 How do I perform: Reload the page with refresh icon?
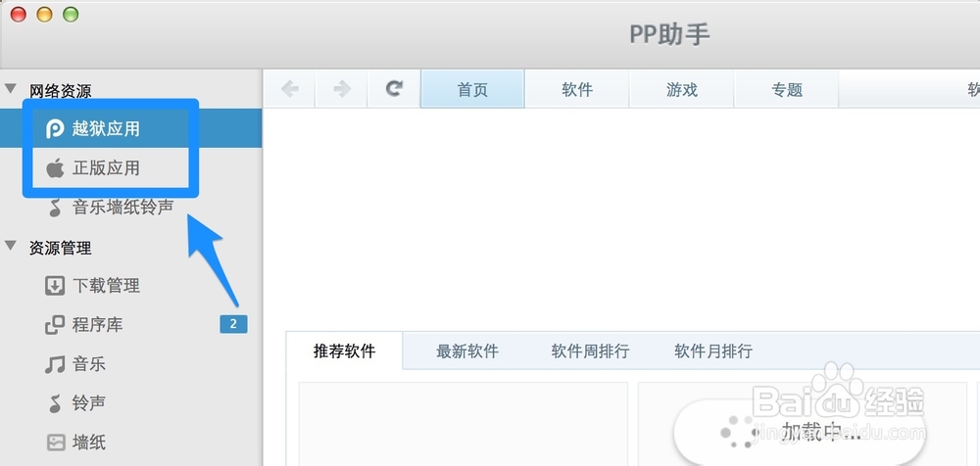coord(394,89)
